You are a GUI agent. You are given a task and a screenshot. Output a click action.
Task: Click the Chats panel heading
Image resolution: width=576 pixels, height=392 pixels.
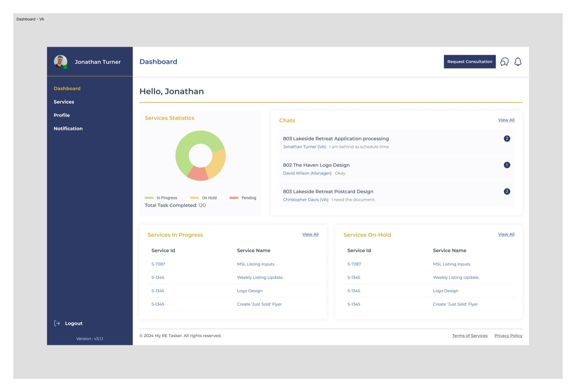[287, 121]
